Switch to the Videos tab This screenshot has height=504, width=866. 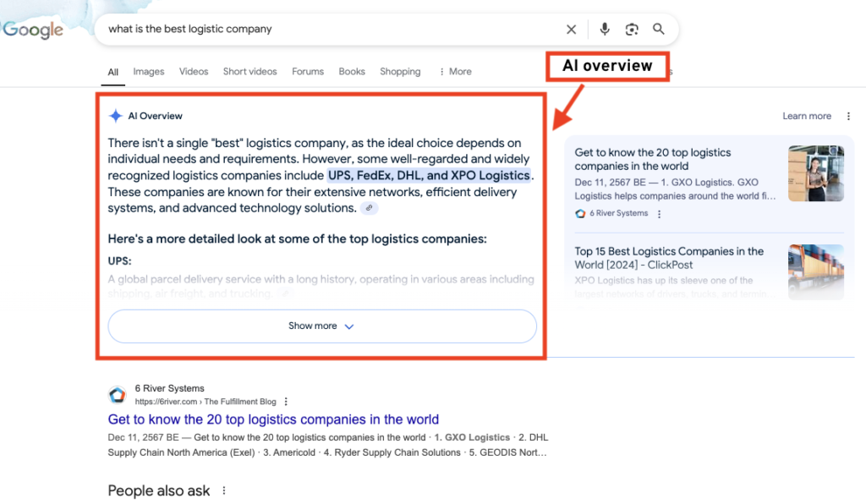(194, 72)
